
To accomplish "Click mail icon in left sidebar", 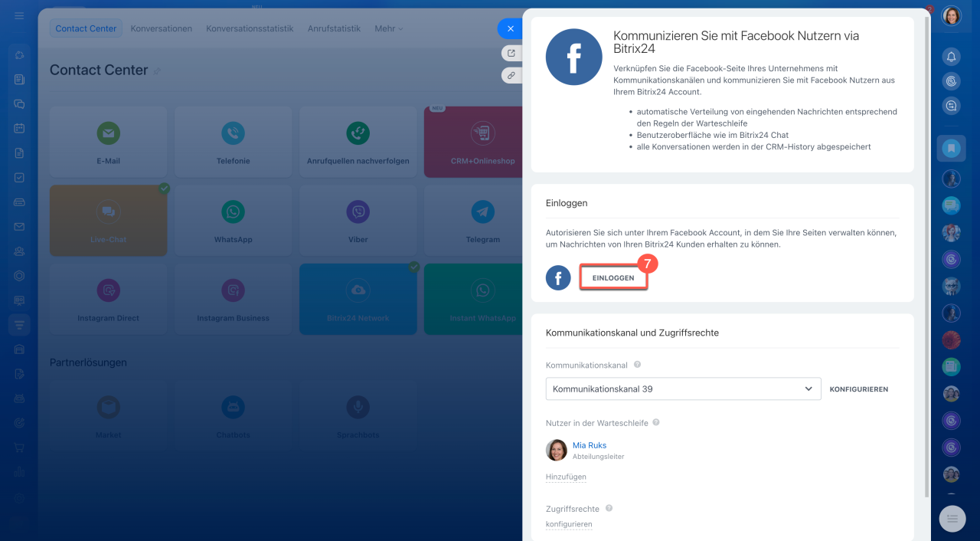I will (19, 227).
